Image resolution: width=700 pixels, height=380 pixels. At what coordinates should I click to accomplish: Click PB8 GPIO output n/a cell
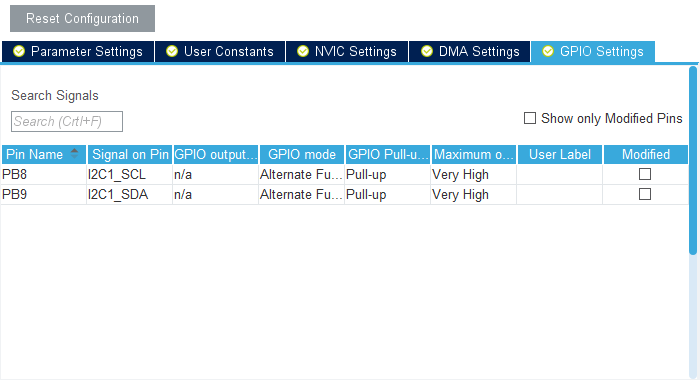tap(216, 175)
